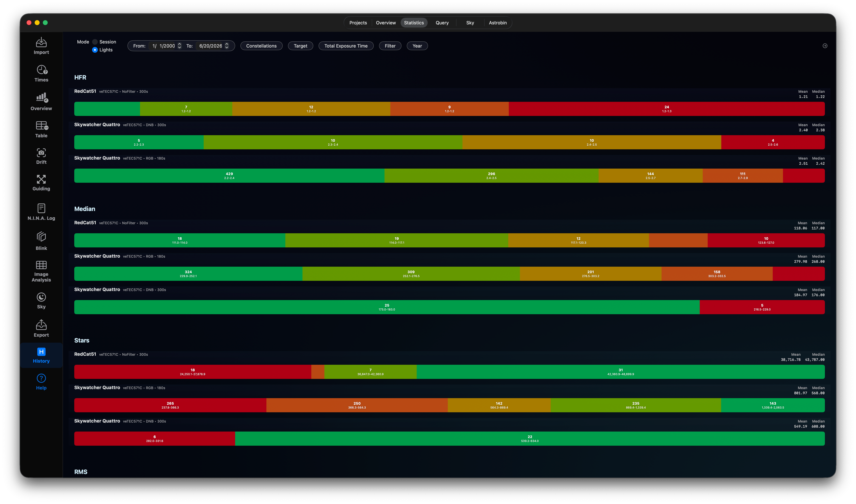
Task: Click Stars RedCat51 green segment 31
Action: 621,371
